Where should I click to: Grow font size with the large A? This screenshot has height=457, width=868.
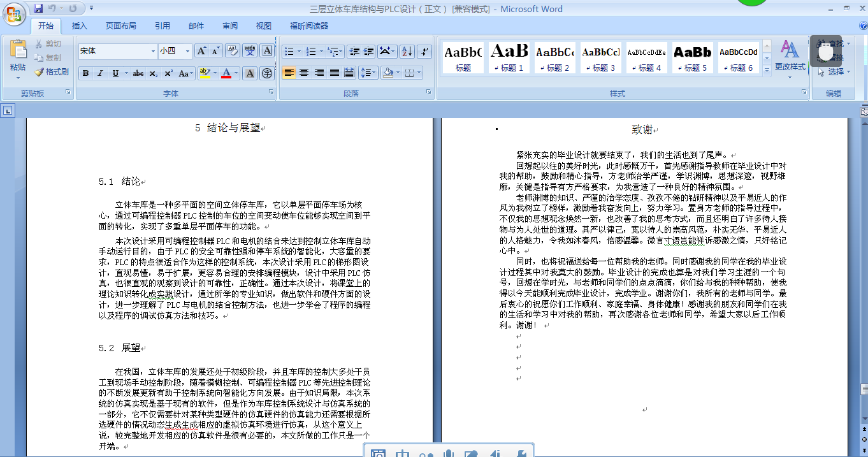(x=201, y=51)
